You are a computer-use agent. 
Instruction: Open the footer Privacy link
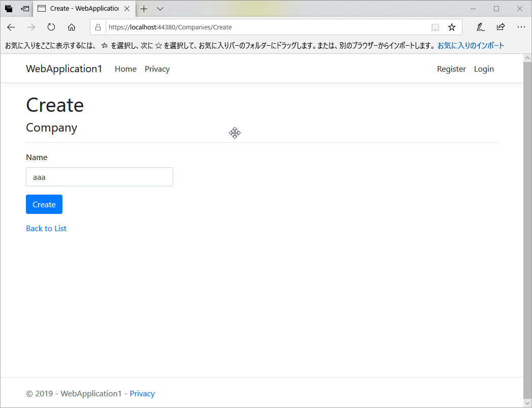[142, 393]
